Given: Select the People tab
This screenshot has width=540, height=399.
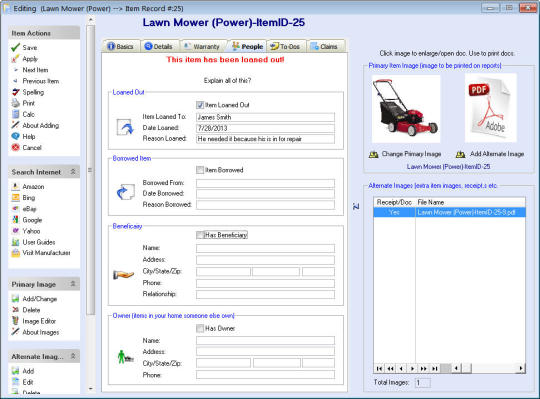Looking at the screenshot, I should [248, 46].
